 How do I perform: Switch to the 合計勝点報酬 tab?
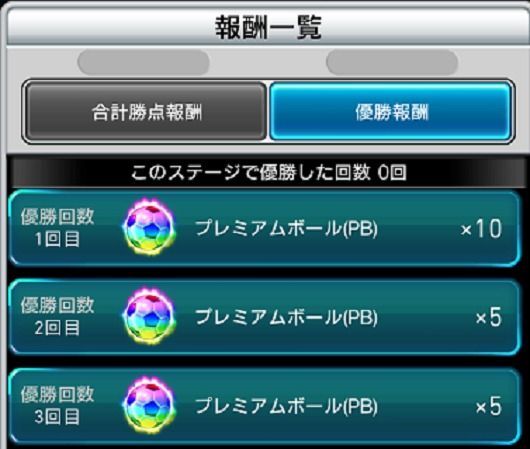point(146,112)
